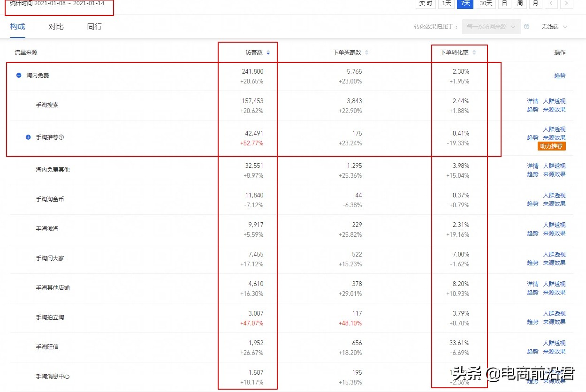Viewport: 586px width, 392px height.
Task: Open 来源效果 for 手淘推荐 row
Action: pos(555,137)
